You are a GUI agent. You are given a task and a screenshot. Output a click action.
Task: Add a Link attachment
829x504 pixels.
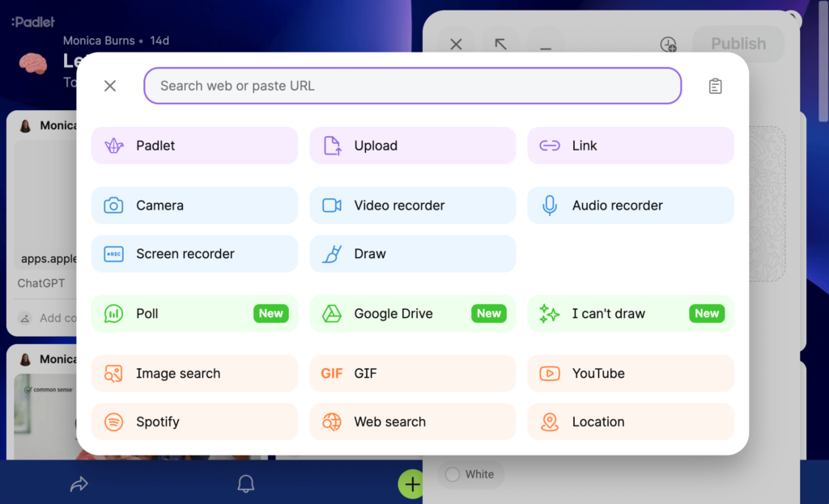[x=630, y=145]
